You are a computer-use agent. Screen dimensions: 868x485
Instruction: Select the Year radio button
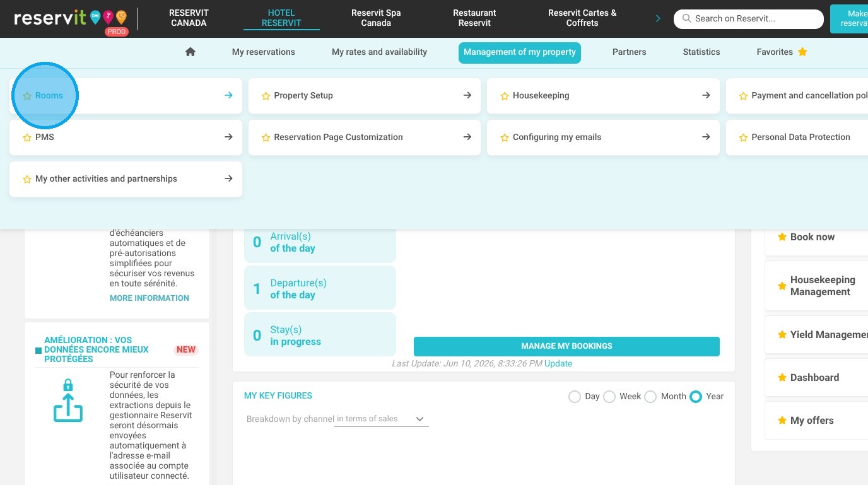pos(696,397)
